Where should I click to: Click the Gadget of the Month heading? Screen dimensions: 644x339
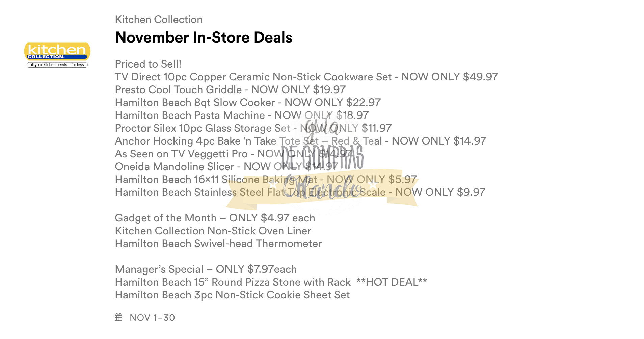coord(215,218)
